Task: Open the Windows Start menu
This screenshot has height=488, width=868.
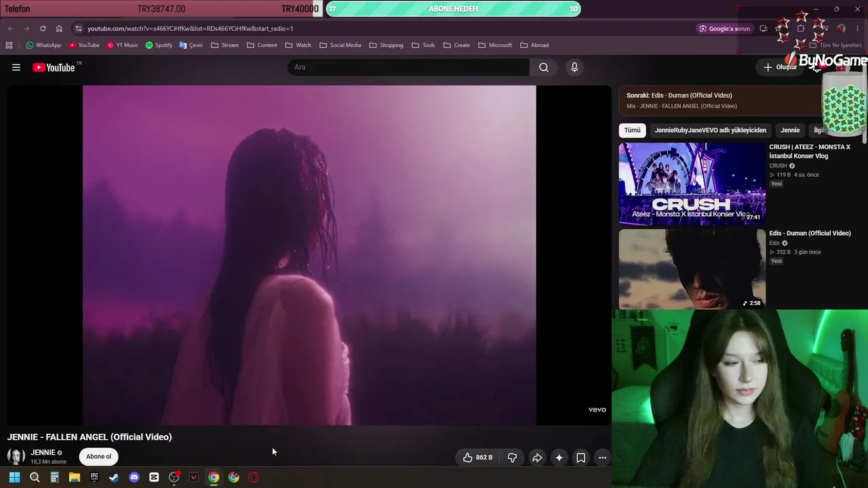Action: 14,477
